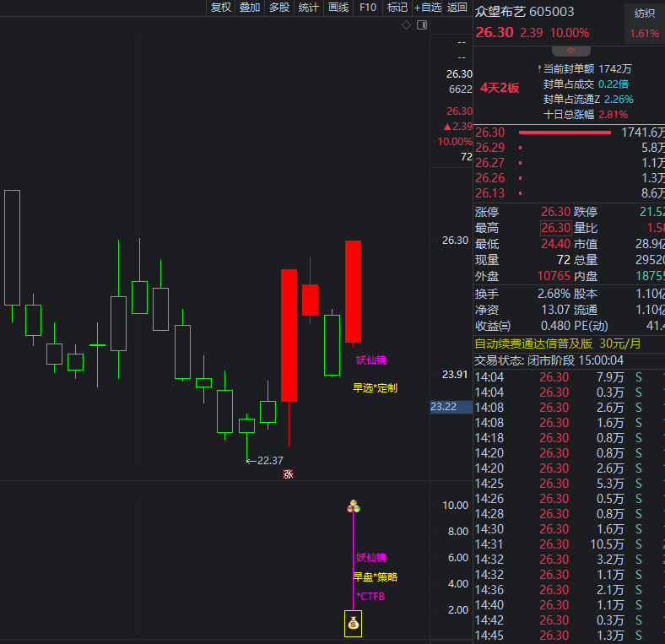The width and height of the screenshot is (665, 644).
Task: Click the 返回 back button
Action: coord(457,8)
